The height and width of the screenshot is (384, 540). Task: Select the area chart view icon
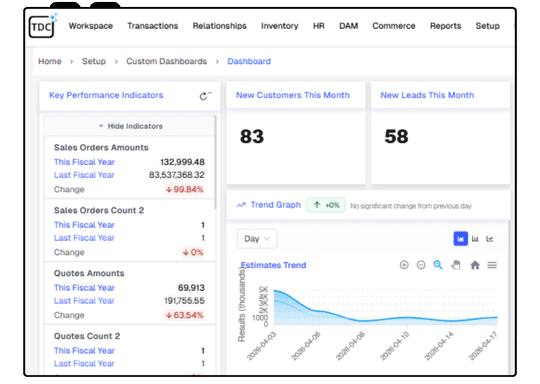pos(460,239)
